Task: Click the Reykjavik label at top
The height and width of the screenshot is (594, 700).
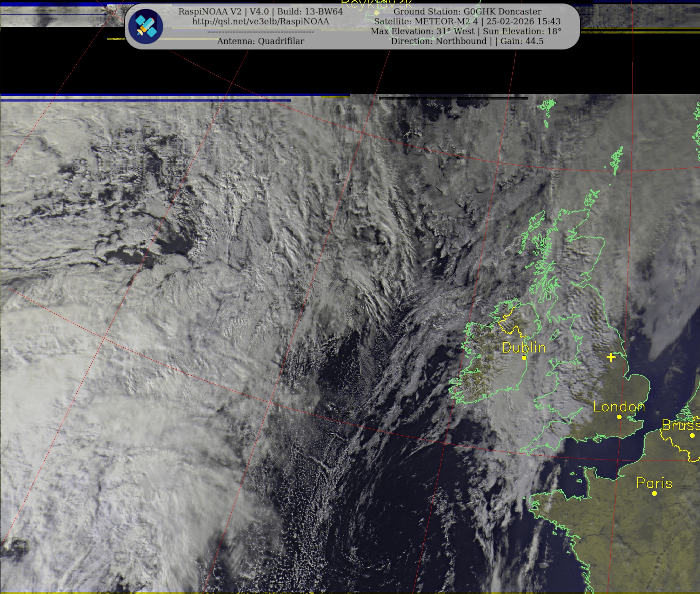Action: click(x=376, y=4)
